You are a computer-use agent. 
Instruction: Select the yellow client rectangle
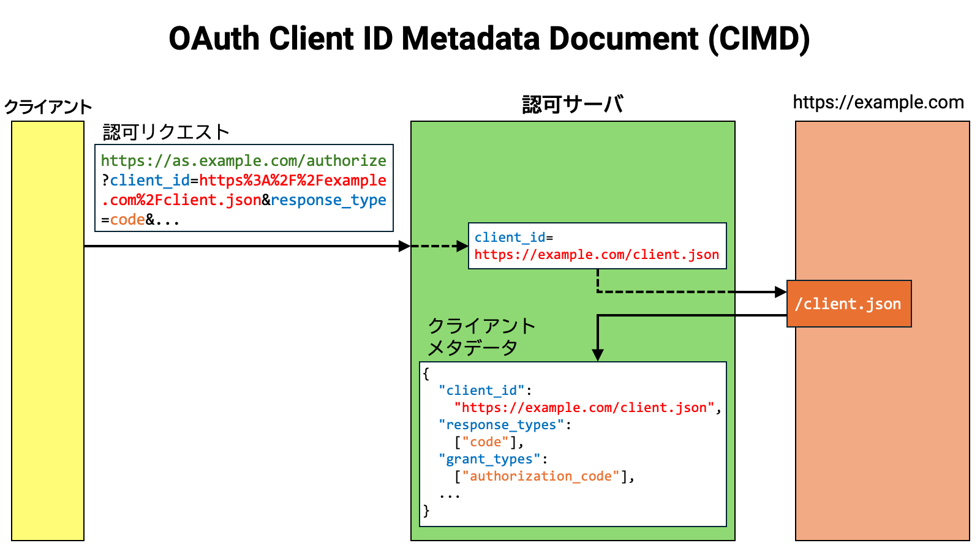[x=48, y=331]
